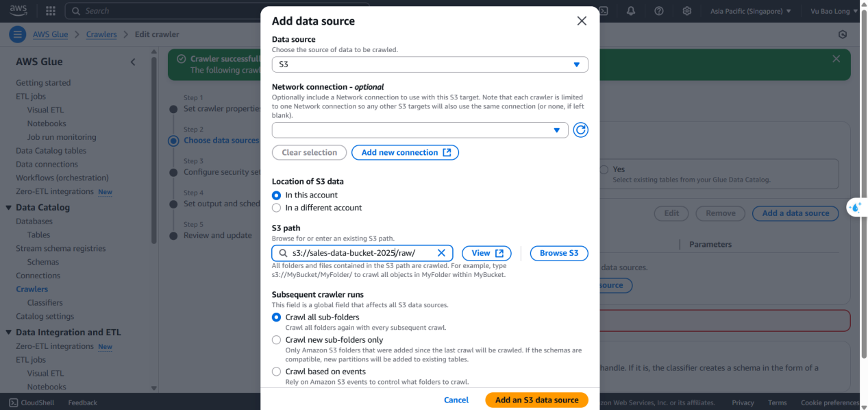Click the Browse S3 button
The width and height of the screenshot is (868, 410).
(x=559, y=253)
